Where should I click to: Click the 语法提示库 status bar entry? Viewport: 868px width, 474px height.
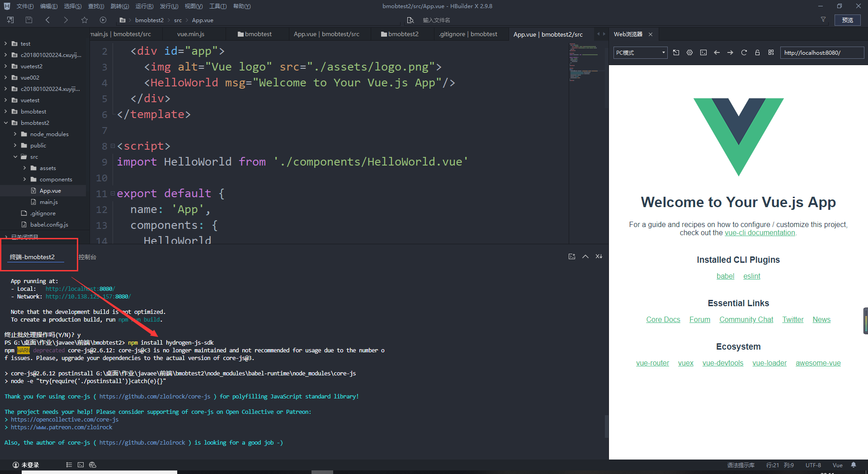pos(741,465)
